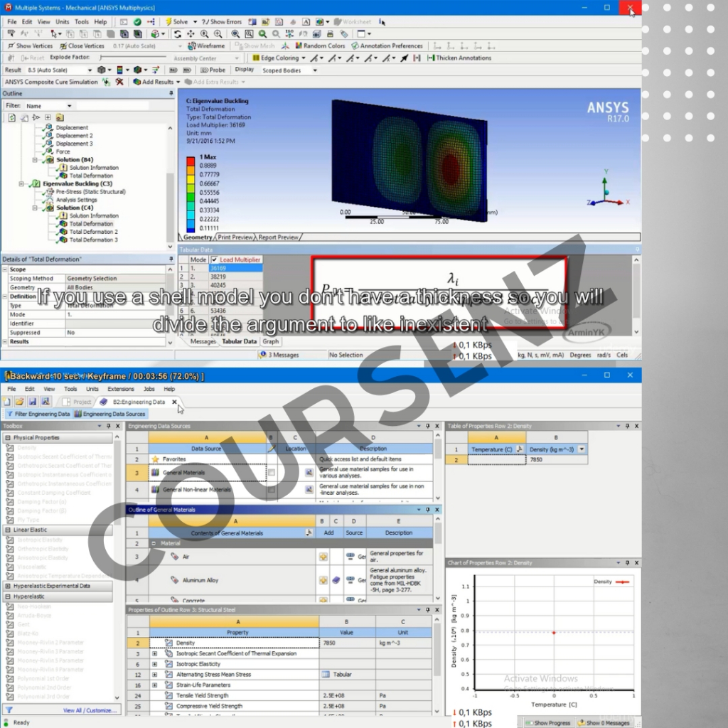Viewport: 728px width, 728px height.
Task: Expand Hyperelastic Experimental Data group
Action: point(8,586)
